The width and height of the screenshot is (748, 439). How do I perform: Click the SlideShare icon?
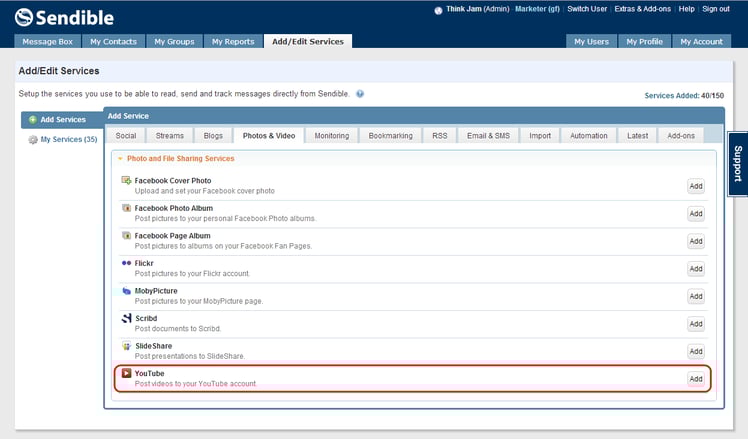(126, 346)
